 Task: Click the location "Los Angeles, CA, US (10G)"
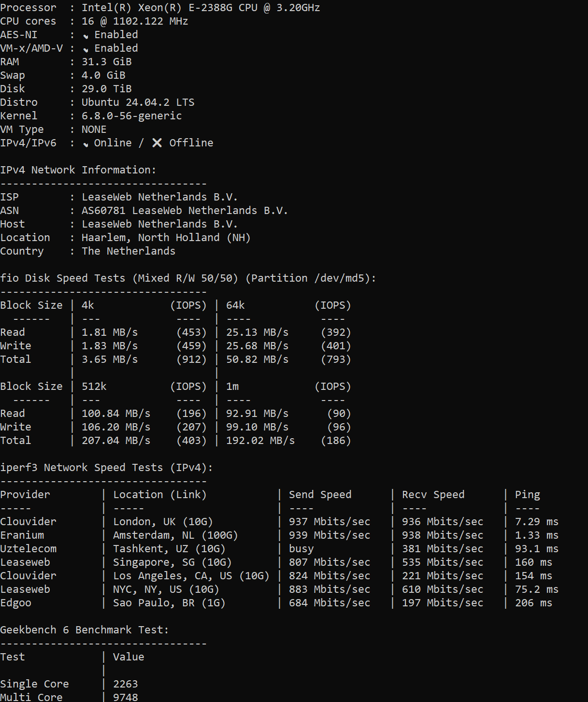click(x=191, y=576)
